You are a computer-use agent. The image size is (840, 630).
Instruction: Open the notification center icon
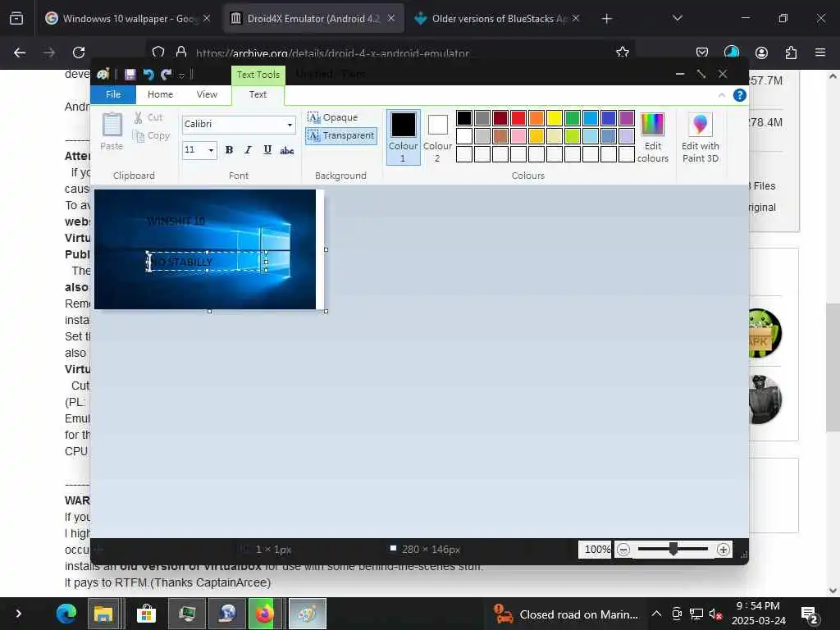[x=810, y=615]
